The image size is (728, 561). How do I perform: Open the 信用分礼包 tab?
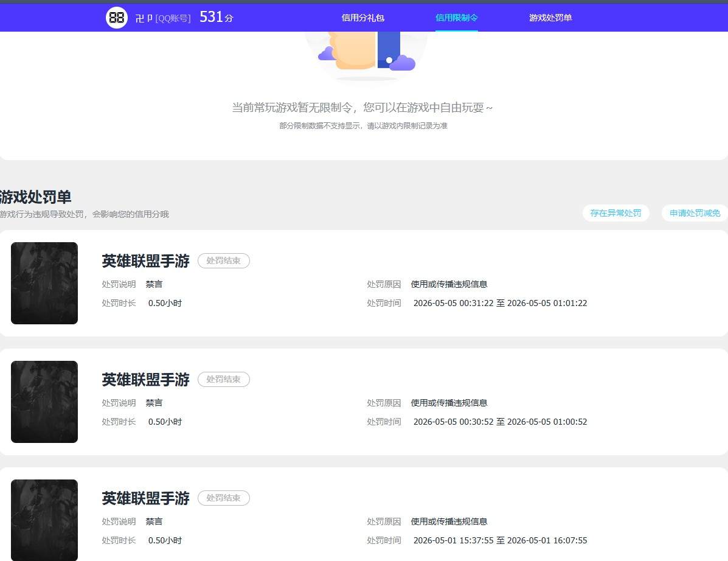tap(362, 18)
